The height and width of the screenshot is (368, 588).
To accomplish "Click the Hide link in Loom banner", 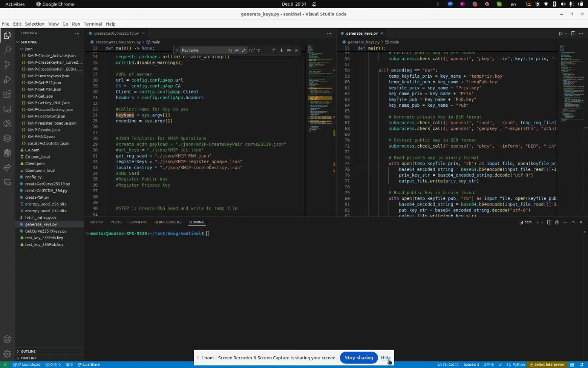I will [x=385, y=358].
